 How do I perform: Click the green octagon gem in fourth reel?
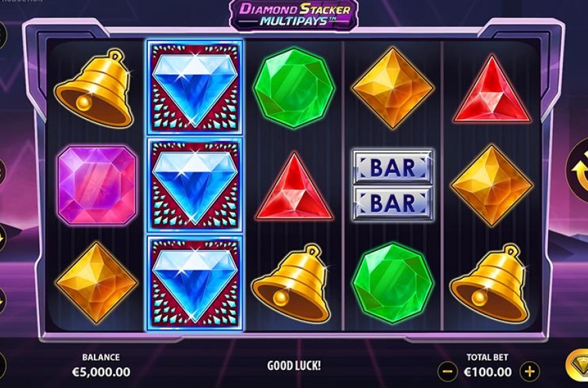point(393,283)
